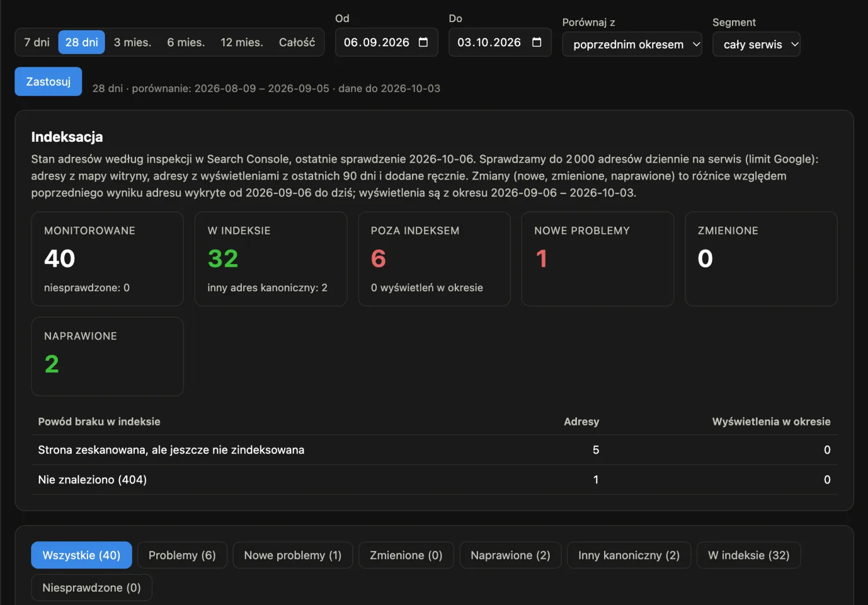Screen dimensions: 868x605
Task: Click the Nowe problemy card value 1
Action: [542, 258]
